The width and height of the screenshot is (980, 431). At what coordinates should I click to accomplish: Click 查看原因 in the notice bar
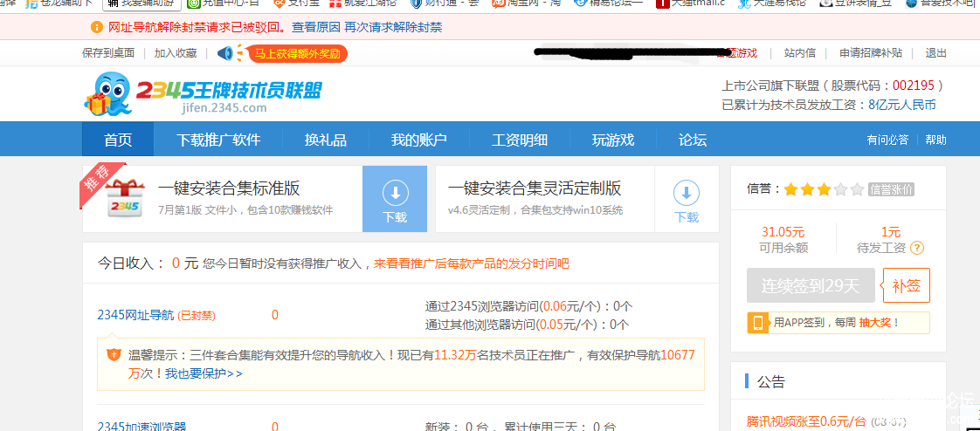pyautogui.click(x=316, y=28)
